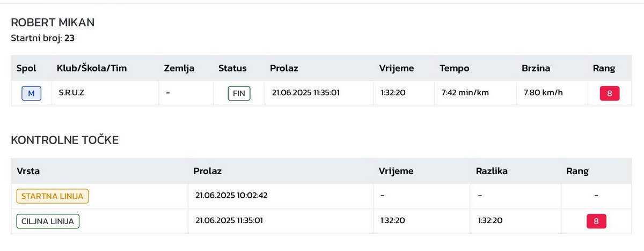
Task: Click the Zemlja column header
Action: pos(179,68)
